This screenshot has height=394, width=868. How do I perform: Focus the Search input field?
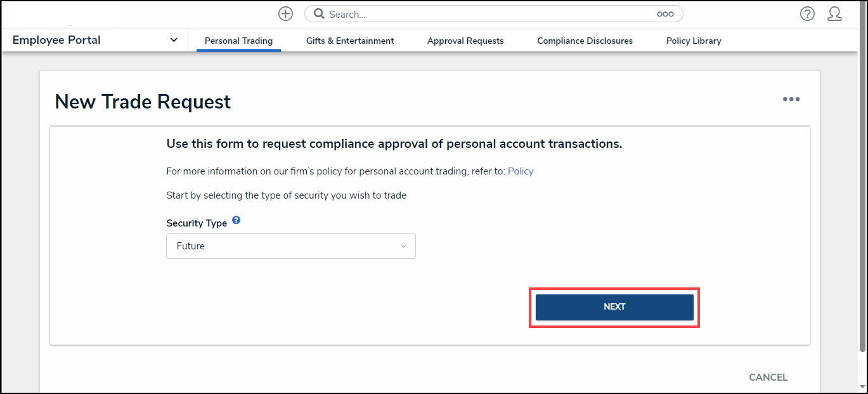[488, 14]
